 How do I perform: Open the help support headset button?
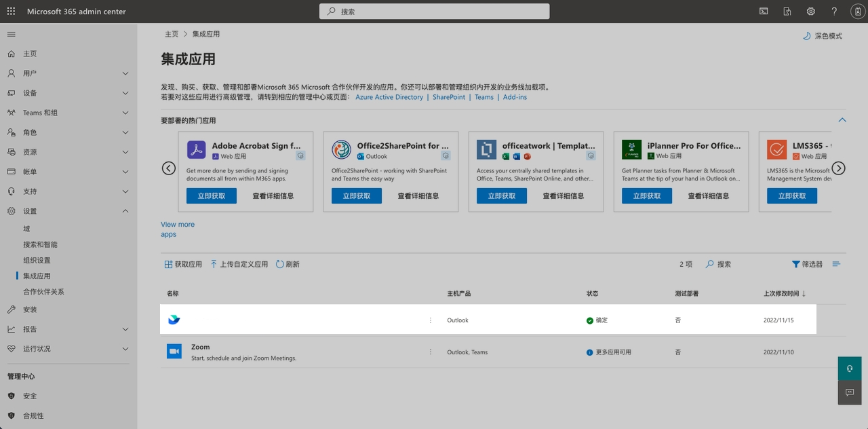click(x=850, y=369)
